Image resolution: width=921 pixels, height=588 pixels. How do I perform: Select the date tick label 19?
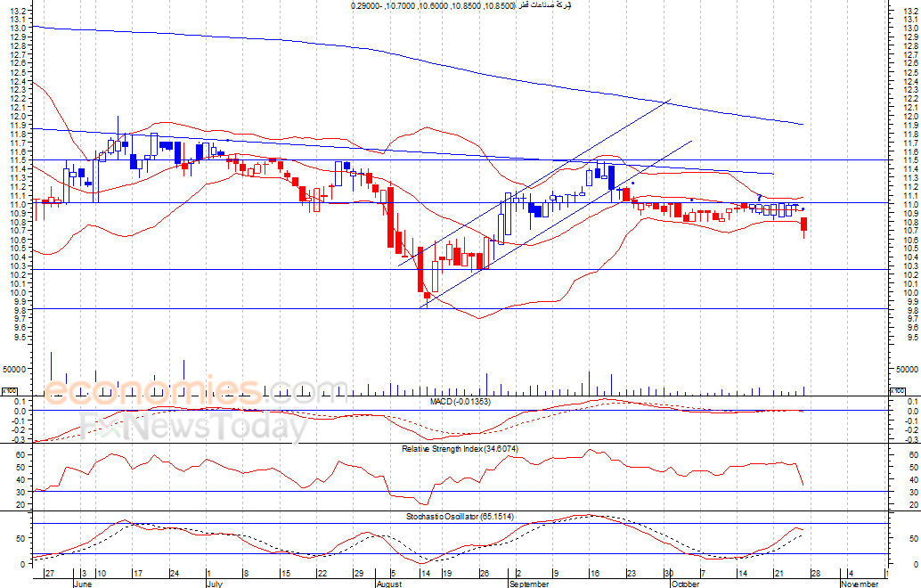(x=446, y=574)
